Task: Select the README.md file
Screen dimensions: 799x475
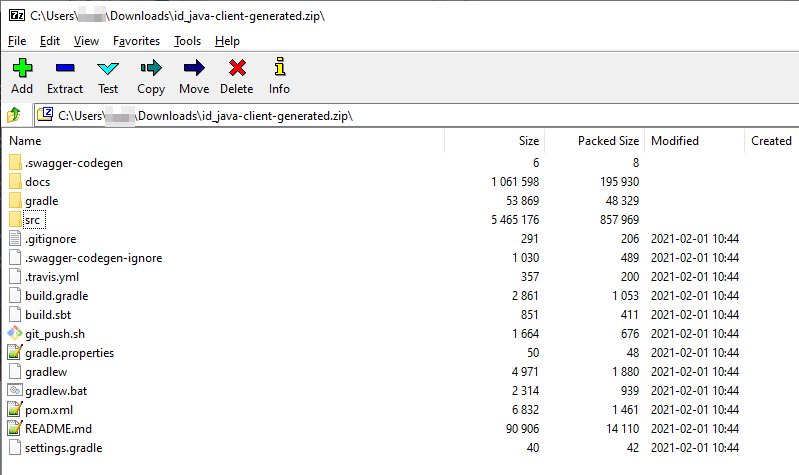Action: coord(58,429)
